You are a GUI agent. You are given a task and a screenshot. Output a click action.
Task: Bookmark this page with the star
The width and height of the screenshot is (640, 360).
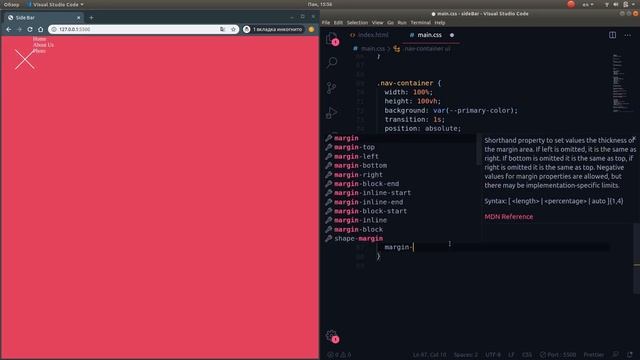[233, 29]
